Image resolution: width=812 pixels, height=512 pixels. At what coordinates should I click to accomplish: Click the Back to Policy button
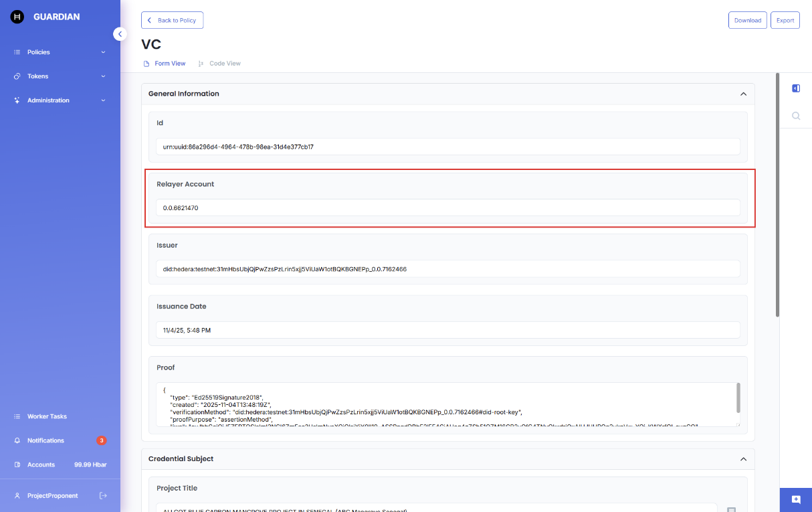pyautogui.click(x=172, y=20)
